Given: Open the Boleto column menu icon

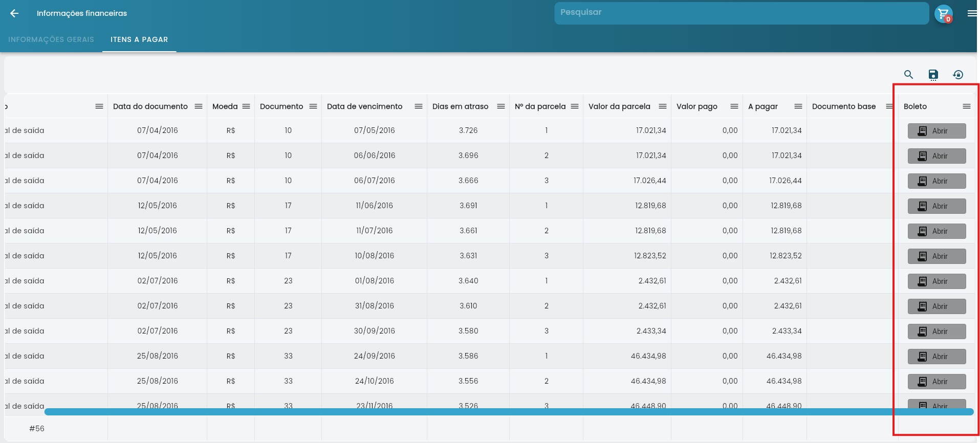Looking at the screenshot, I should point(967,106).
